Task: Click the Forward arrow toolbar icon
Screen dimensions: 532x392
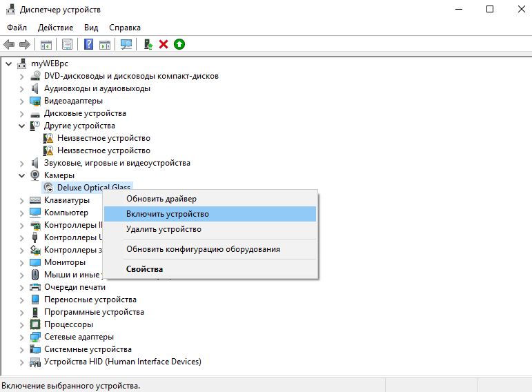Action: (x=25, y=44)
